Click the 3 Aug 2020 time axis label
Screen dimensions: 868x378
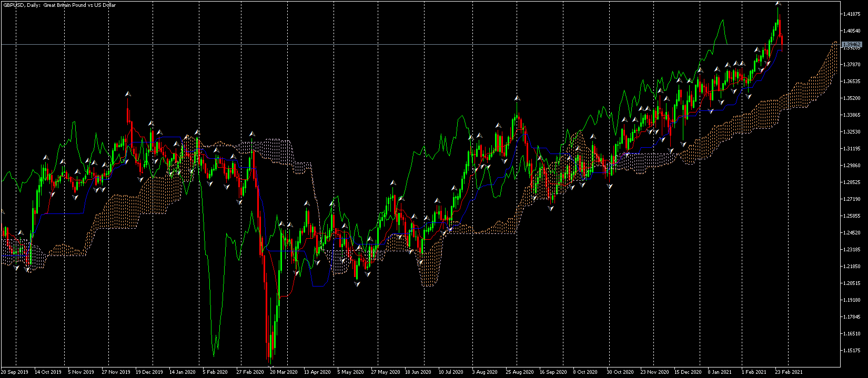click(485, 372)
